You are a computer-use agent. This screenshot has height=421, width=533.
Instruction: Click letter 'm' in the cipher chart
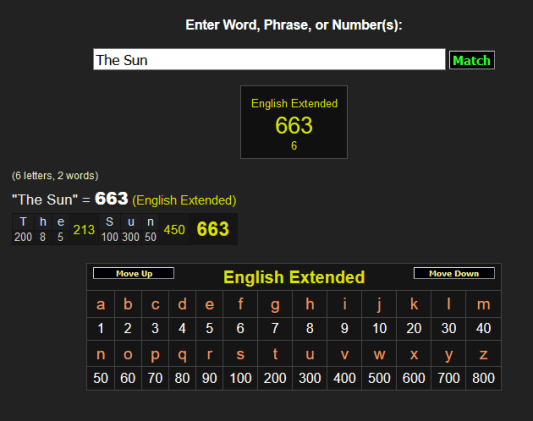[483, 304]
